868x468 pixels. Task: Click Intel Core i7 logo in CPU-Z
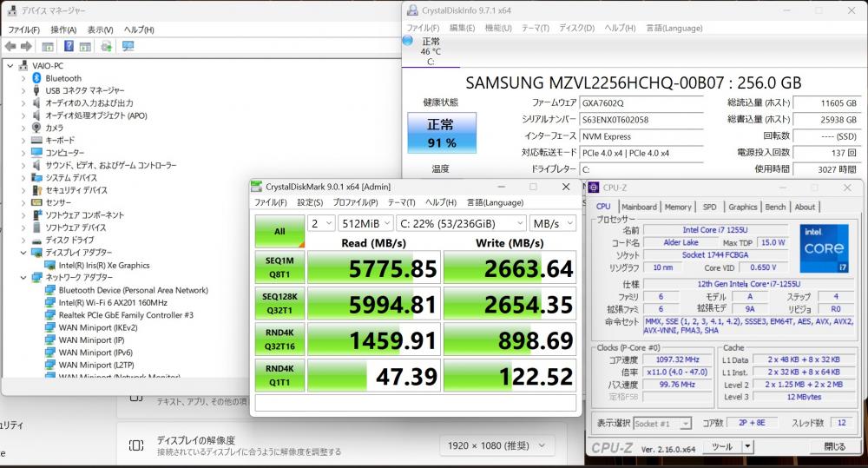pyautogui.click(x=824, y=248)
